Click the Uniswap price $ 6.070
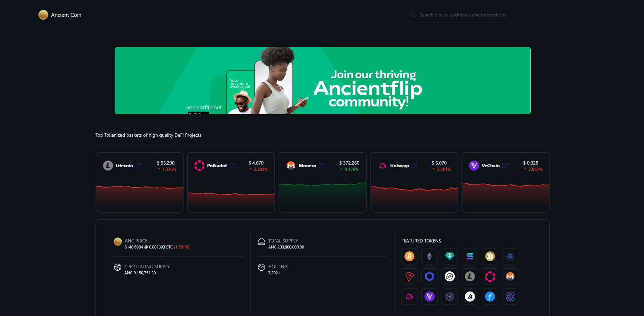Image resolution: width=644 pixels, height=316 pixels. 439,163
